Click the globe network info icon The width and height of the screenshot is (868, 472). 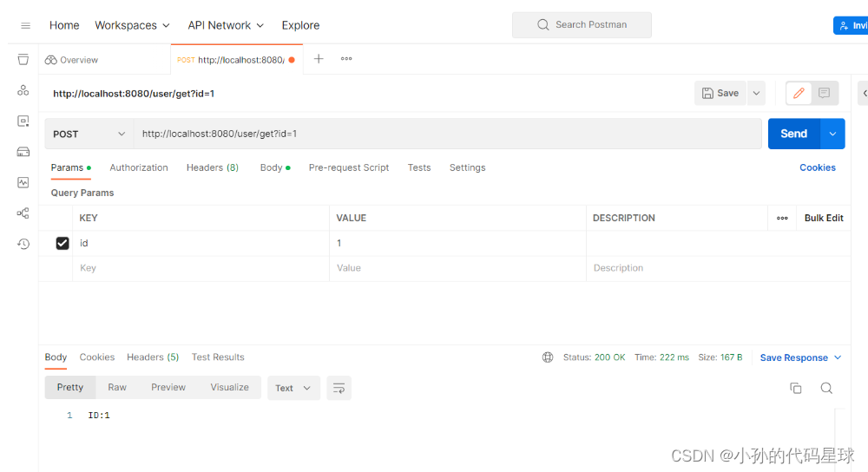click(548, 357)
